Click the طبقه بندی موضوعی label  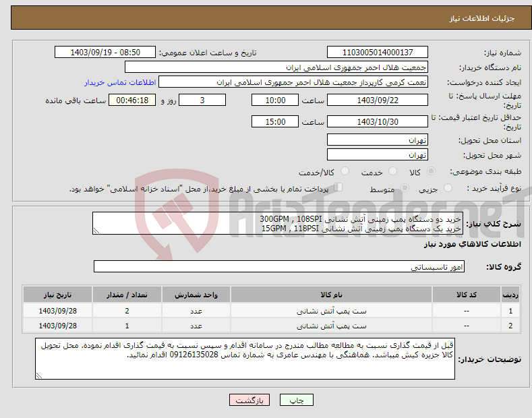(x=485, y=171)
